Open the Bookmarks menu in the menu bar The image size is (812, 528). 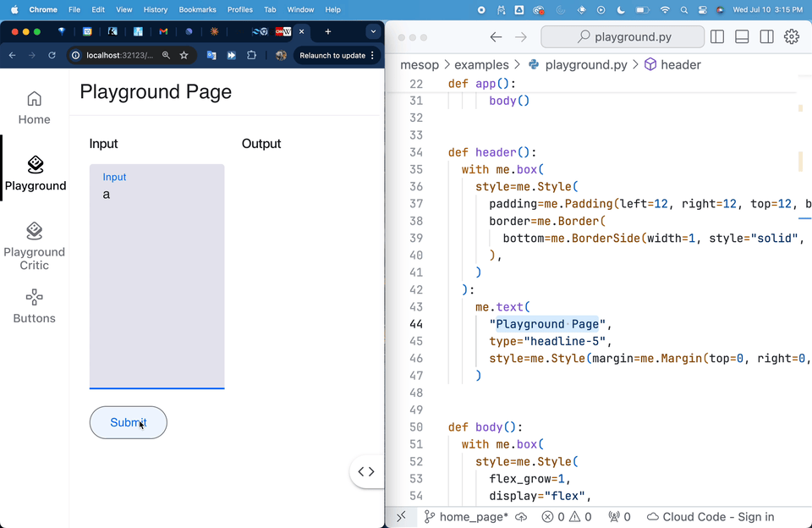197,9
